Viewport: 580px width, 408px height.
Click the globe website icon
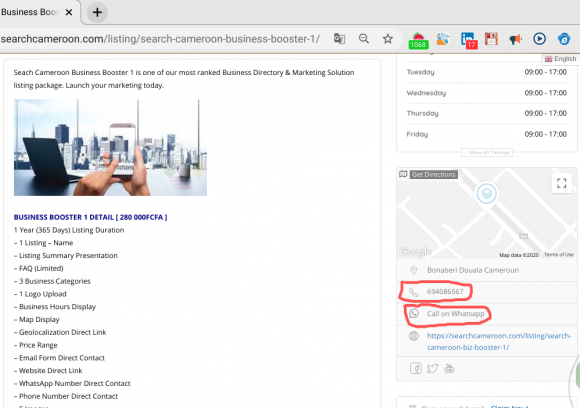[414, 336]
